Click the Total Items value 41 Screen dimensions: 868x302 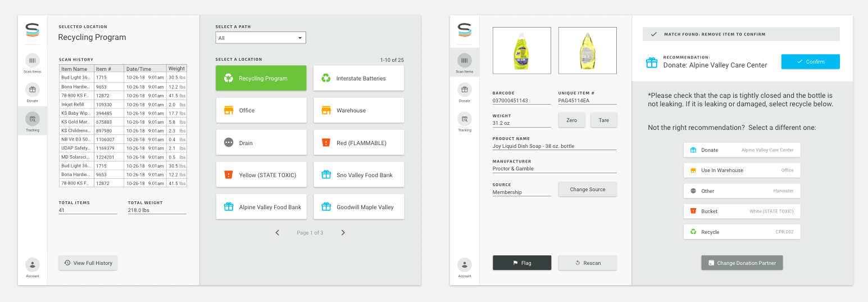[x=88, y=210]
